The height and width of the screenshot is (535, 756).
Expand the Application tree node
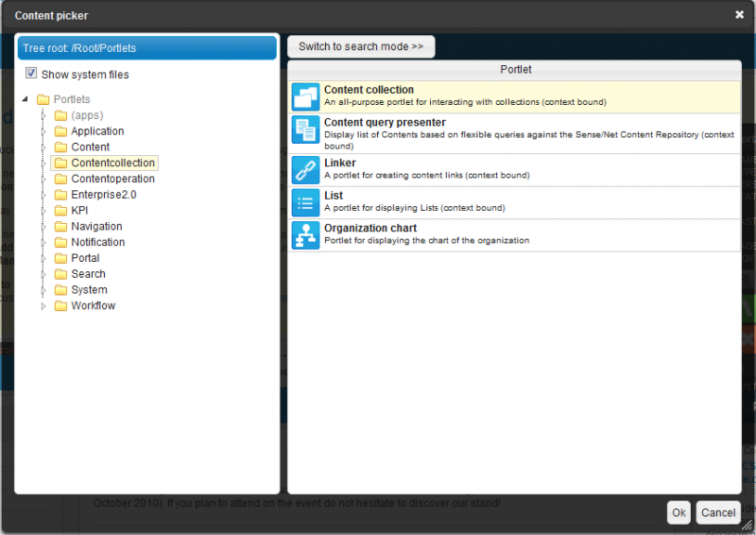43,131
